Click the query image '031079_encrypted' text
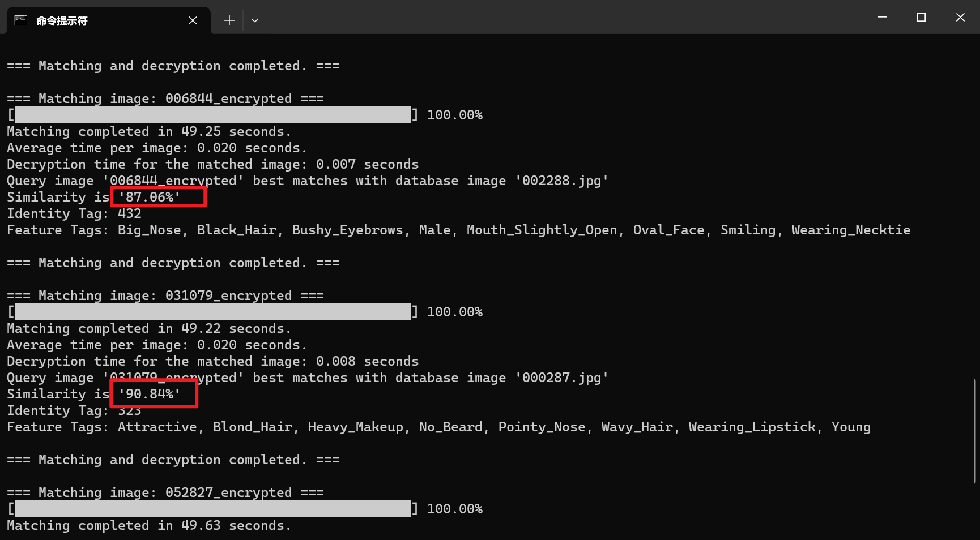980x540 pixels. pyautogui.click(x=172, y=378)
